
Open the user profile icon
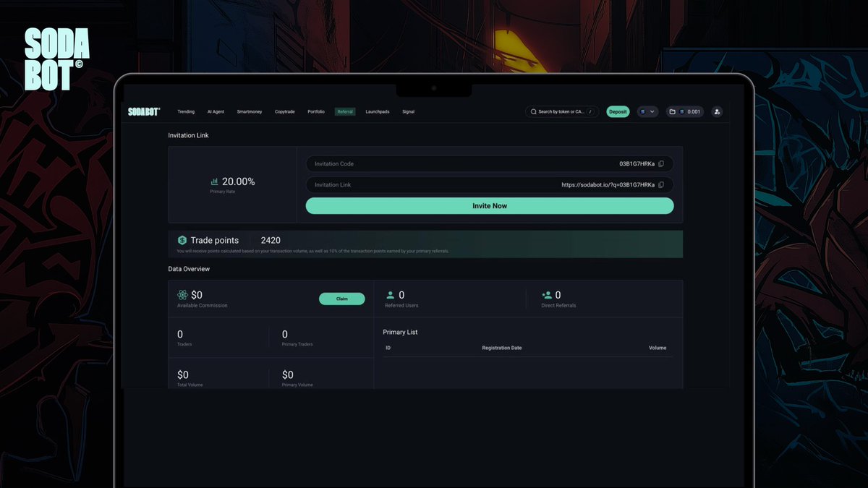click(x=717, y=112)
